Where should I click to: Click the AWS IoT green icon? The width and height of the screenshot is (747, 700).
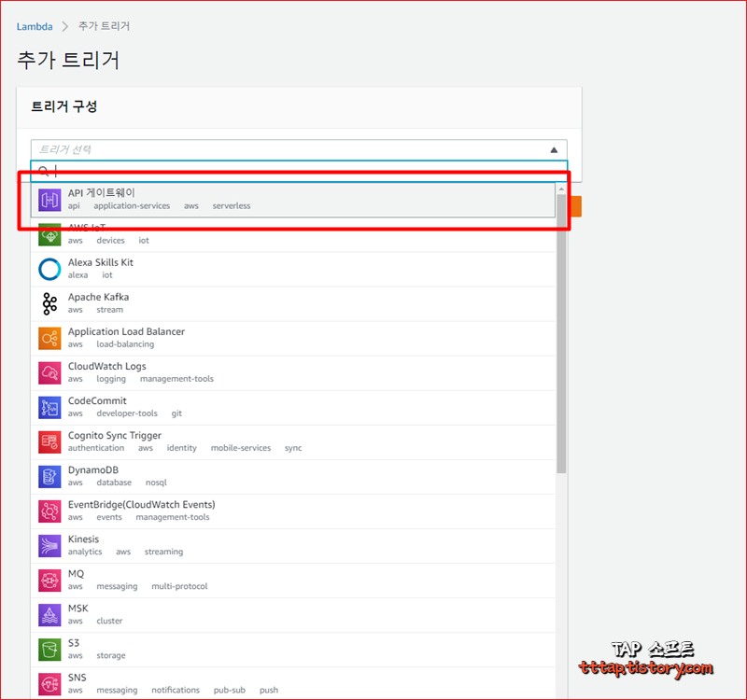49,235
